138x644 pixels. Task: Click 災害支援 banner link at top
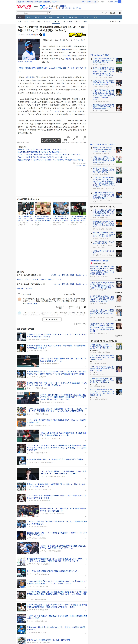pyautogui.click(x=38, y=2)
